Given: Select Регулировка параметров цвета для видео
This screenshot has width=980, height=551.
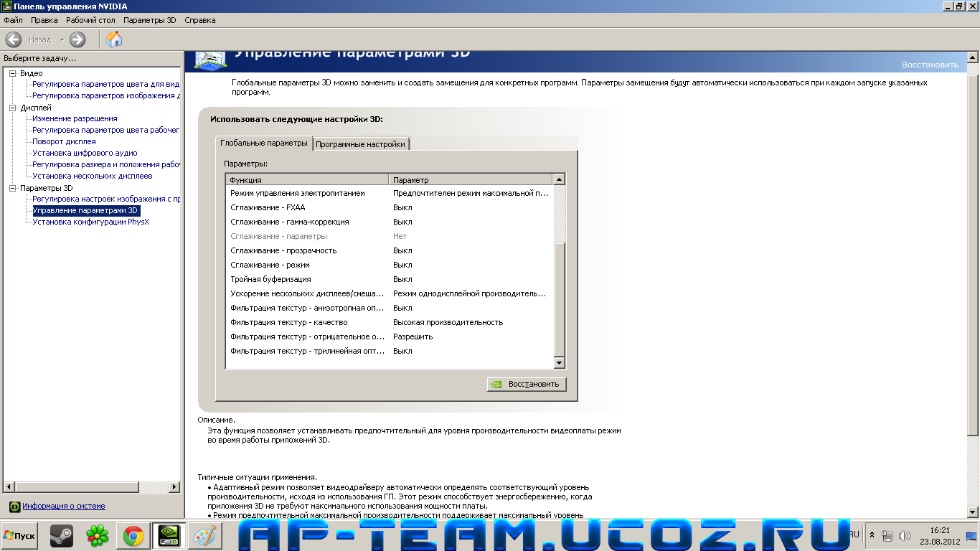Looking at the screenshot, I should pos(106,84).
